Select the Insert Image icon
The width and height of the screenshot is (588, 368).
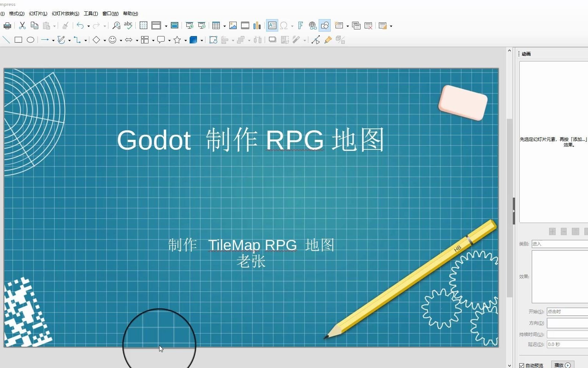click(233, 25)
